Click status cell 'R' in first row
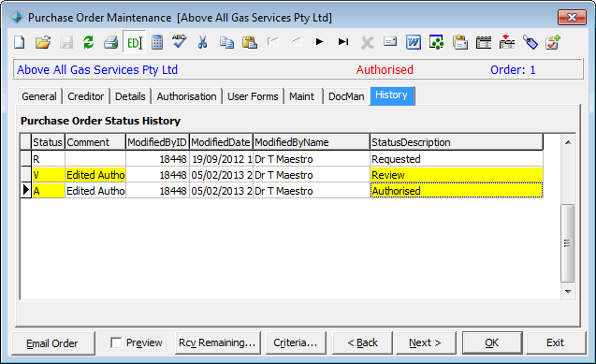 click(48, 159)
